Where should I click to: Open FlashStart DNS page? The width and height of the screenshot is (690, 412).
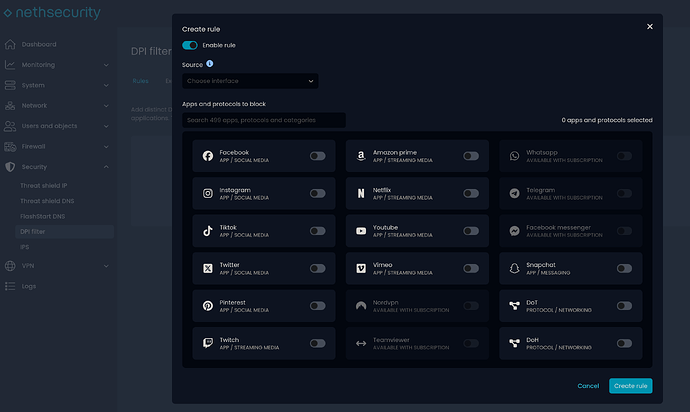(42, 217)
